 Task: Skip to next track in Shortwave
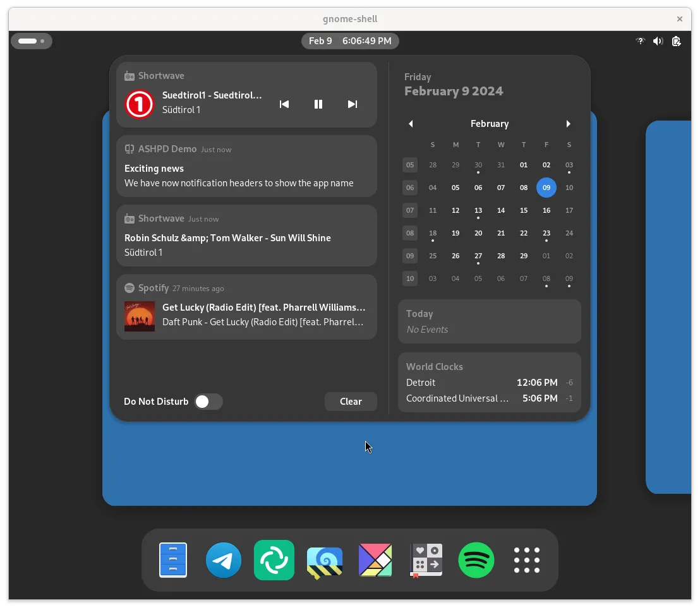(353, 104)
